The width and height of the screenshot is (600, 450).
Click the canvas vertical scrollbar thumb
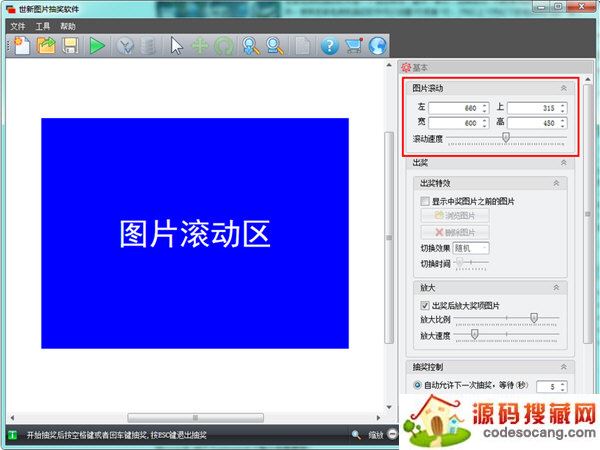click(x=389, y=237)
